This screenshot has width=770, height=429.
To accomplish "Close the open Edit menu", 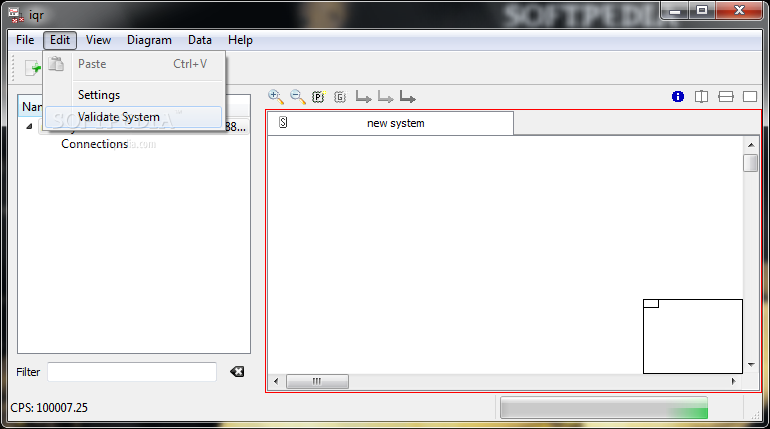I will (60, 40).
